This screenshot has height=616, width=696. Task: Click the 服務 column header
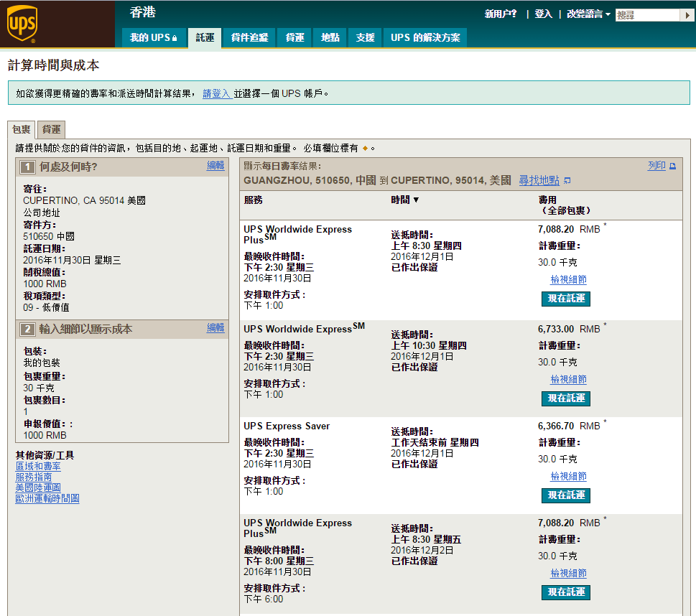tap(253, 200)
